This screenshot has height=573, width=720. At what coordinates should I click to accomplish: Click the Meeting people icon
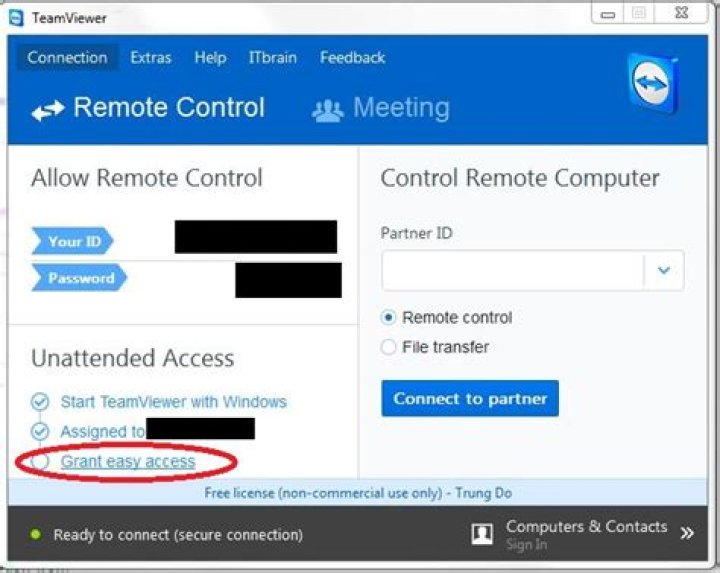pos(327,111)
